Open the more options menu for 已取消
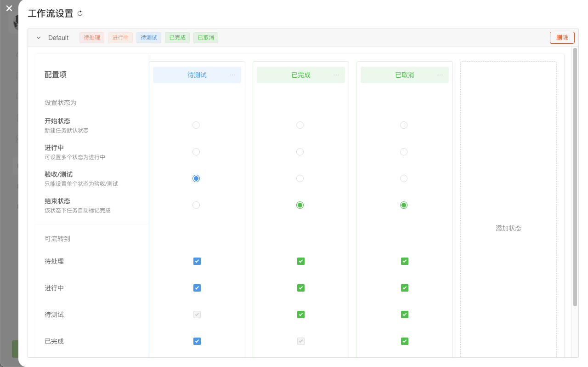The width and height of the screenshot is (588, 367). click(x=440, y=75)
